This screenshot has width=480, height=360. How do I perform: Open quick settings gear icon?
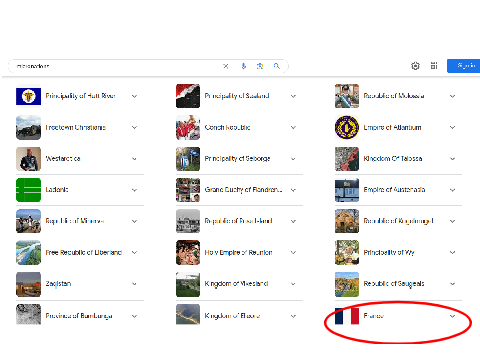pos(415,66)
